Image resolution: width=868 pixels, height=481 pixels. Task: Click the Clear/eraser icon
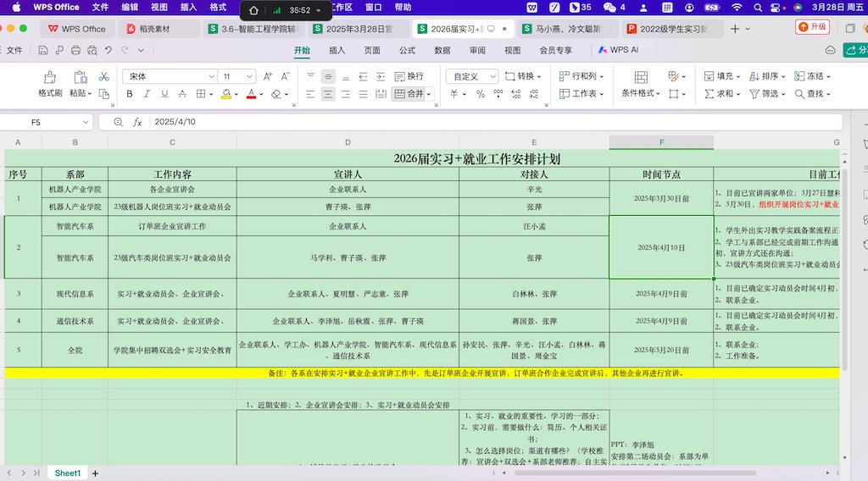[276, 94]
